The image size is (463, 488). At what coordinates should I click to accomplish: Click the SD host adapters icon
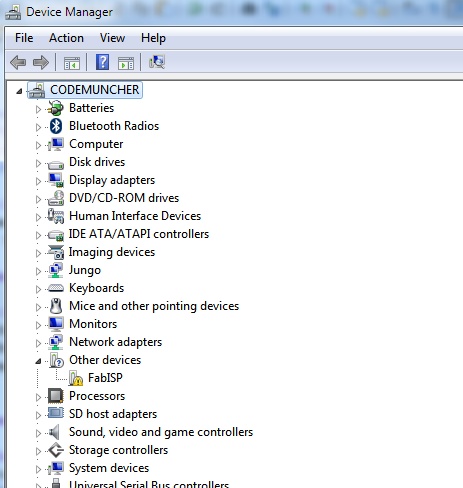pyautogui.click(x=56, y=413)
